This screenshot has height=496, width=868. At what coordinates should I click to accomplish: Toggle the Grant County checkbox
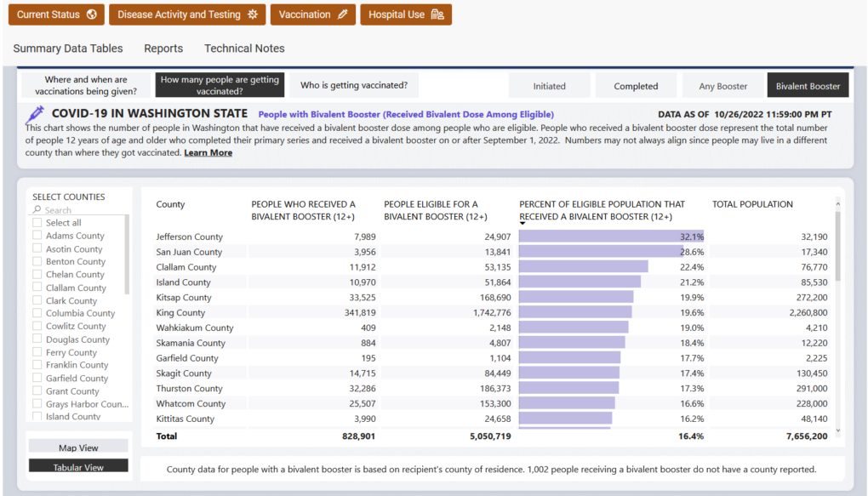[37, 391]
